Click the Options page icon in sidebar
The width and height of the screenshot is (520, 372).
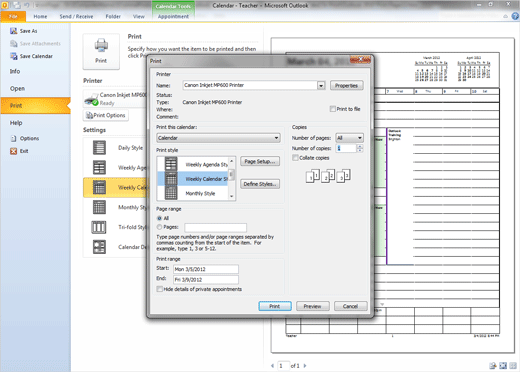13,138
